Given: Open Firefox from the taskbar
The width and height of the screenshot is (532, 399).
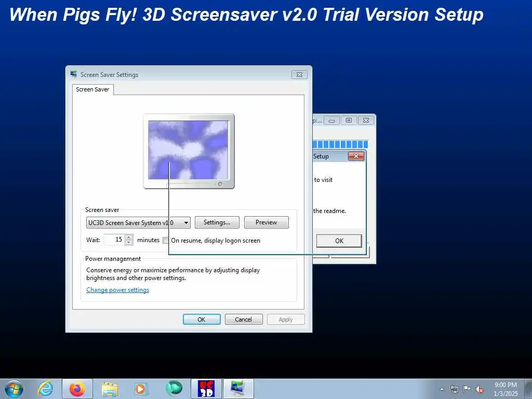Looking at the screenshot, I should (x=77, y=389).
